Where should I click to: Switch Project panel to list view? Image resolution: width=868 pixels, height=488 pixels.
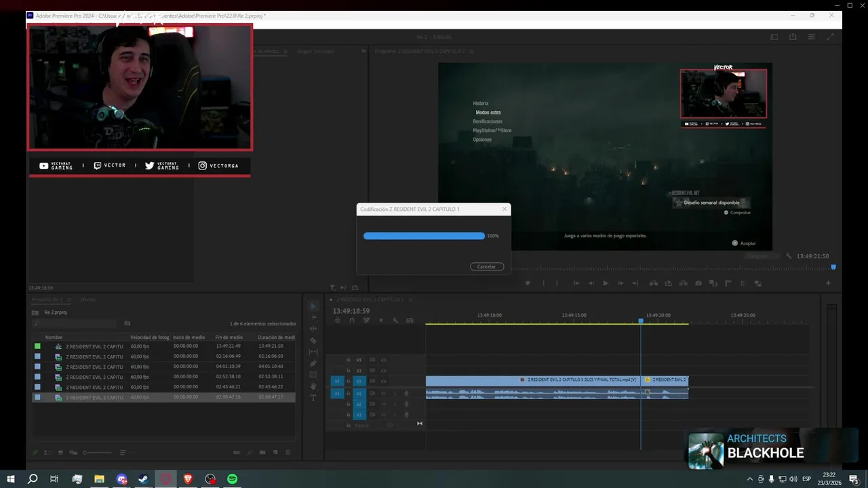tap(48, 452)
